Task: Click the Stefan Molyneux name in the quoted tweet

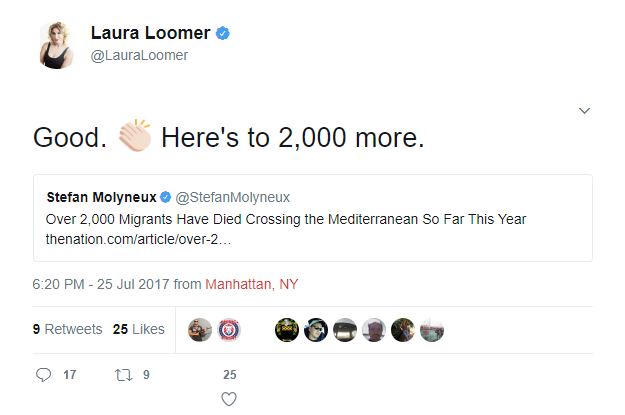Action: [101, 196]
